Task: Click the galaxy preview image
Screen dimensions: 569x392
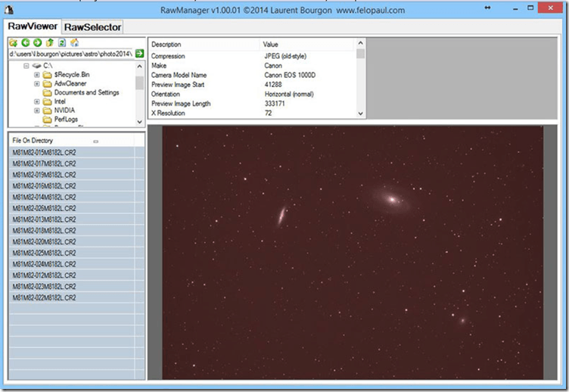Action: (353, 253)
